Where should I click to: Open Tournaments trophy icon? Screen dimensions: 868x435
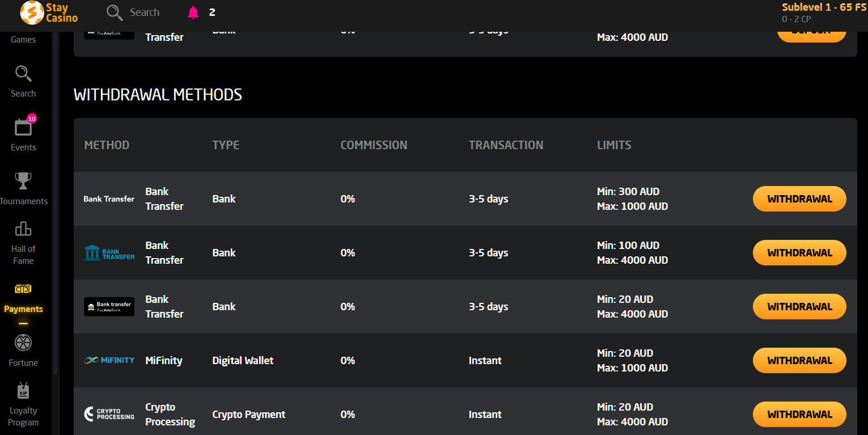(23, 181)
